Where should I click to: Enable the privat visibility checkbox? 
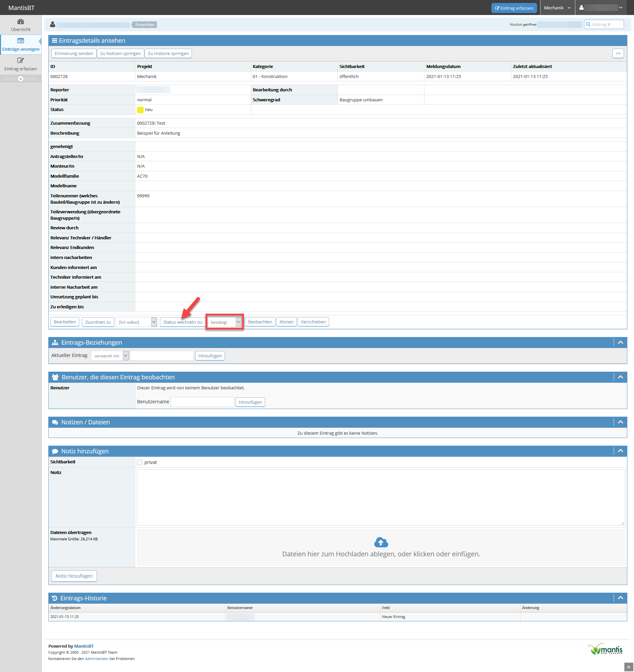(x=140, y=462)
